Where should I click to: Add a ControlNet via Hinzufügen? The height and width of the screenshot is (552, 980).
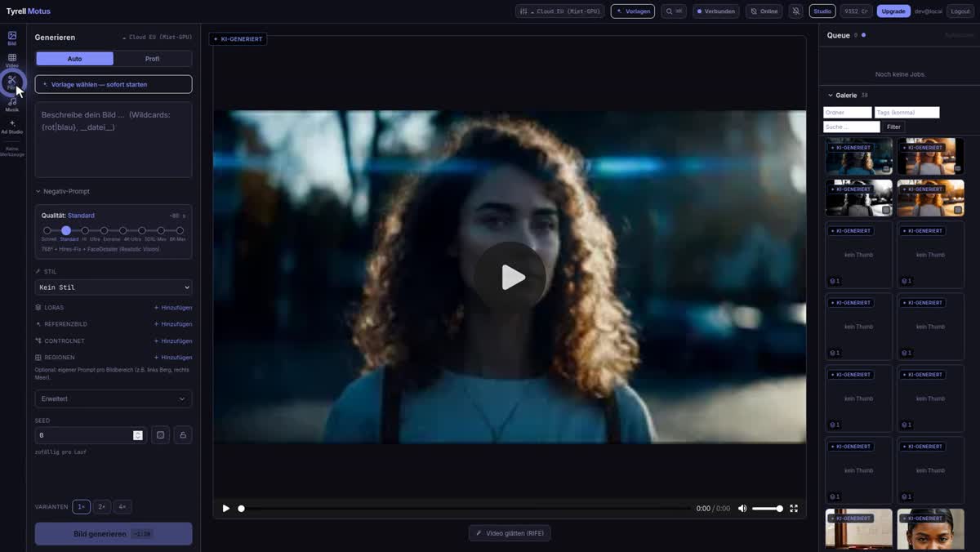click(x=173, y=341)
